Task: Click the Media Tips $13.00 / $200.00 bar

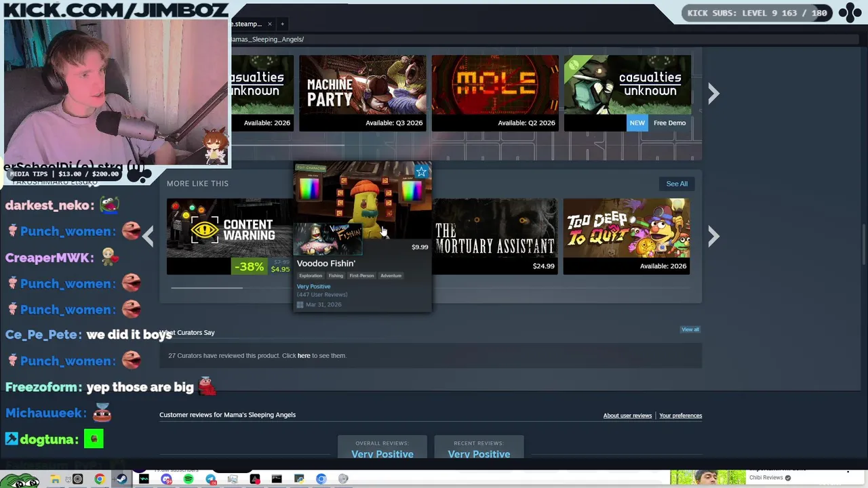Action: click(64, 174)
